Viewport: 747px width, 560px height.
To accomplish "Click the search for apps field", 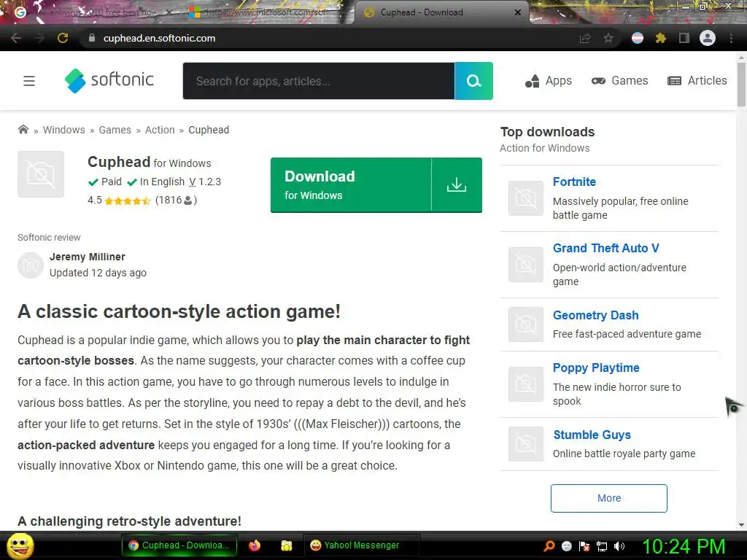I will click(x=319, y=81).
